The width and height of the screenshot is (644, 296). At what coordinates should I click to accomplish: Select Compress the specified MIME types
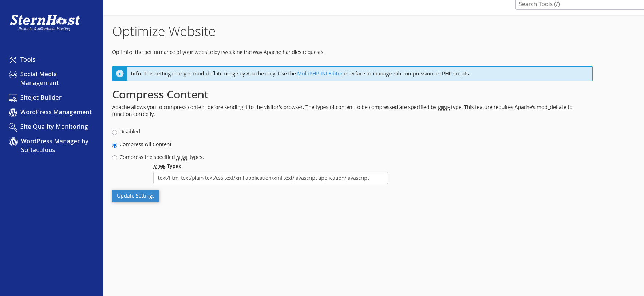(x=115, y=158)
